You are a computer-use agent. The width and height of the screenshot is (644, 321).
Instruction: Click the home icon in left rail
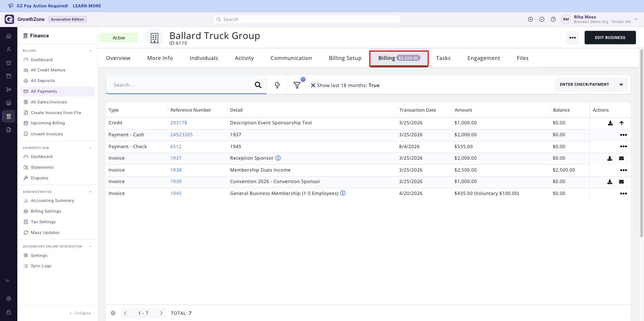tap(9, 36)
